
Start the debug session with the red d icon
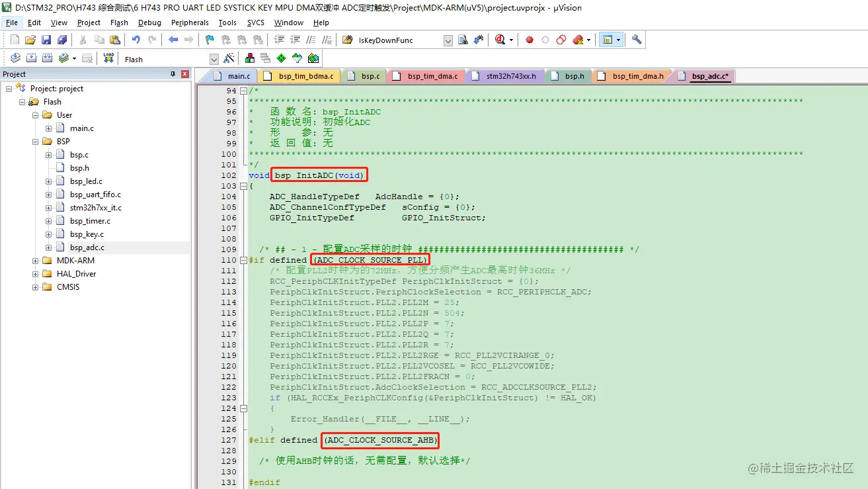coord(500,40)
